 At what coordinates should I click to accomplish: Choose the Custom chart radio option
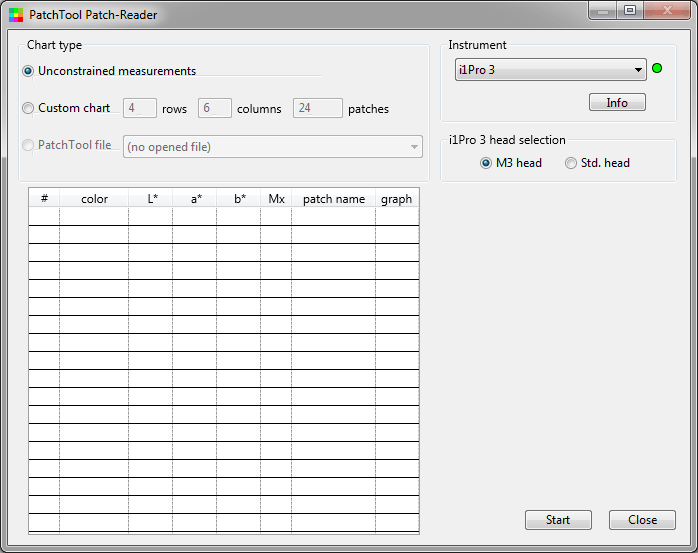28,108
